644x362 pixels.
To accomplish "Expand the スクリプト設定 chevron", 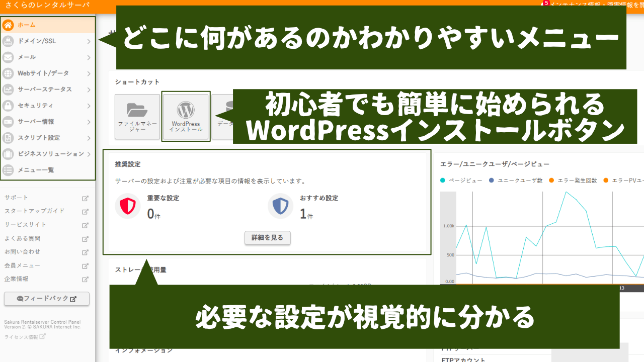I will click(x=89, y=138).
